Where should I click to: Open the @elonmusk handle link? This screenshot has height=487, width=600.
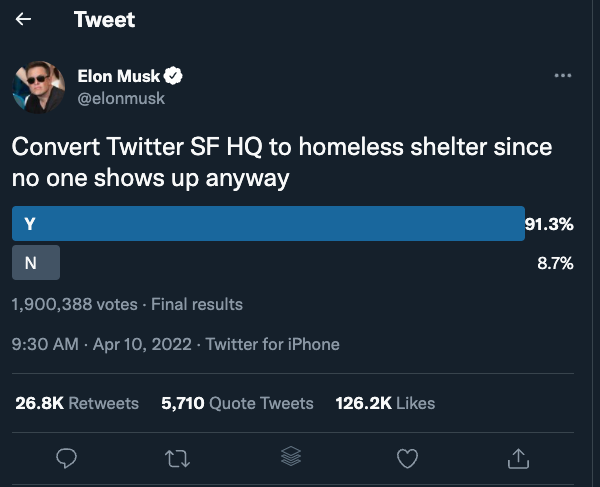pos(121,98)
